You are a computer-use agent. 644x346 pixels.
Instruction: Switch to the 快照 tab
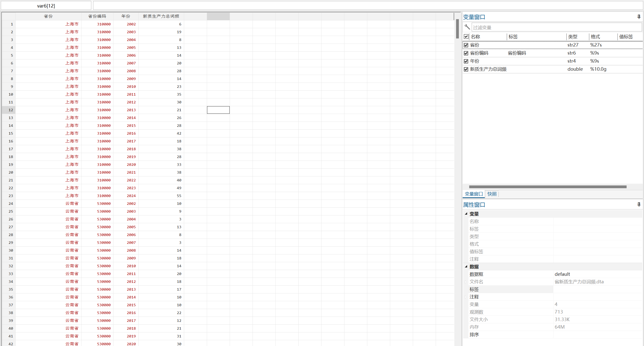[x=492, y=194]
